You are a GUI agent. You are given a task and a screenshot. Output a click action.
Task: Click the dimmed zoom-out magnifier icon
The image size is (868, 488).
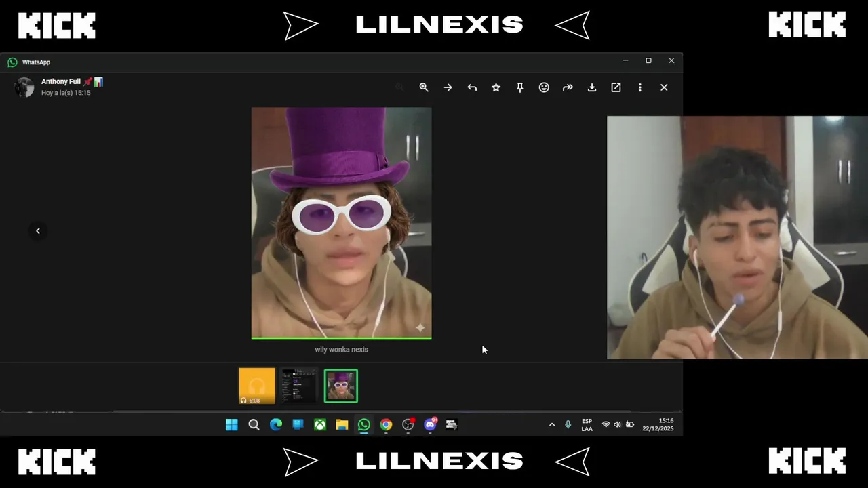coord(399,87)
